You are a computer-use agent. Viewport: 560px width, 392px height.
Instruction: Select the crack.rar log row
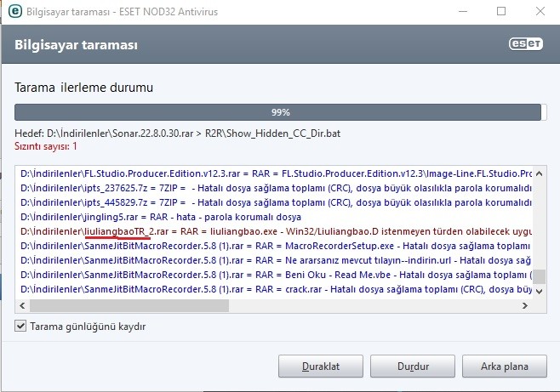click(x=276, y=289)
